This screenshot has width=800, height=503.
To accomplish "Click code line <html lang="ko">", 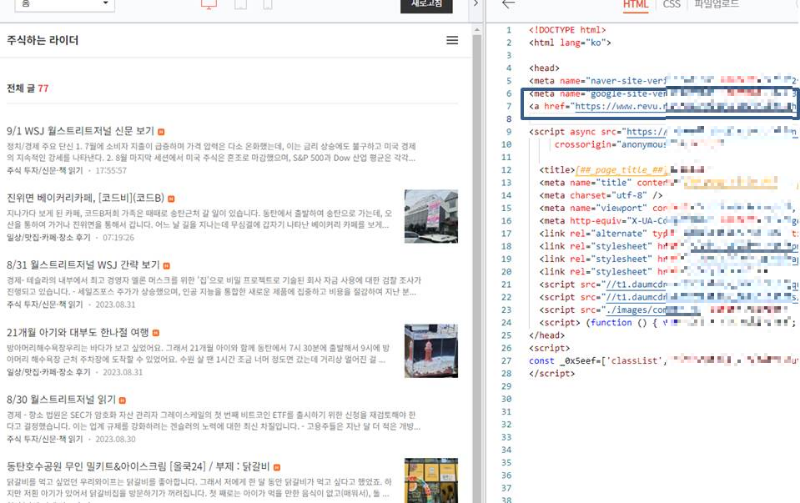I will click(x=570, y=43).
